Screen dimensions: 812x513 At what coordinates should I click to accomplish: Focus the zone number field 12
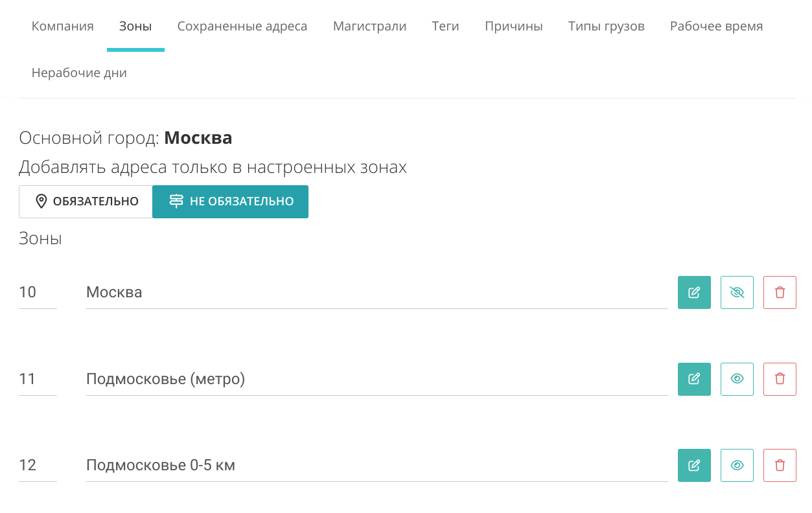pos(38,465)
